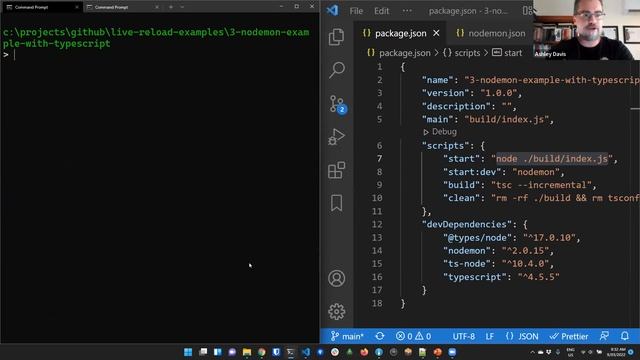This screenshot has width=640, height=360.
Task: Show hidden system tray icons
Action: click(x=532, y=352)
